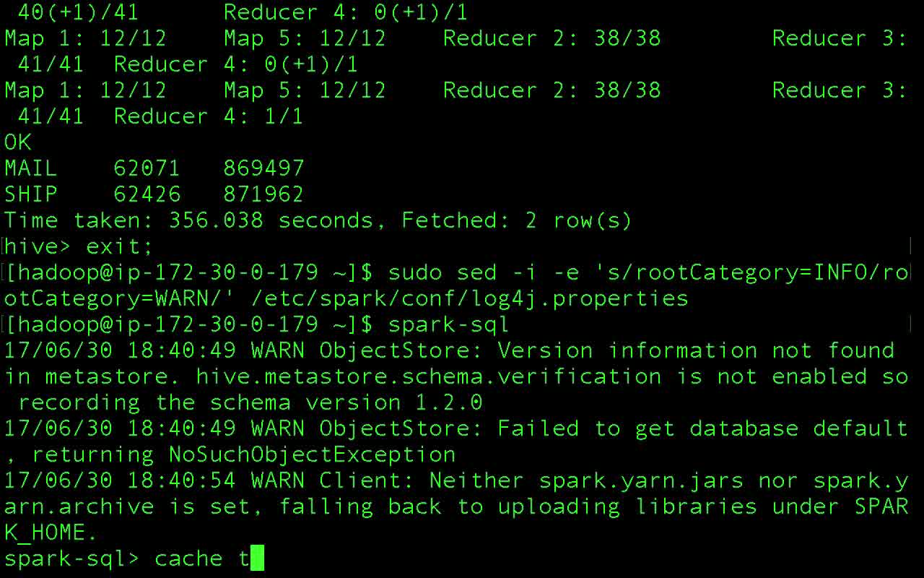
Task: Click the 'Version information not found' warning
Action: 695,350
